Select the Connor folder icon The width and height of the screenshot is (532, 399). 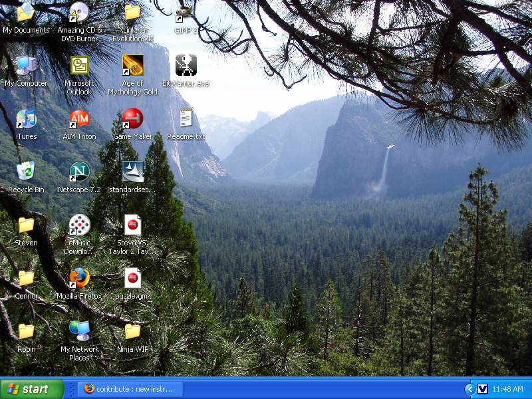click(x=26, y=278)
